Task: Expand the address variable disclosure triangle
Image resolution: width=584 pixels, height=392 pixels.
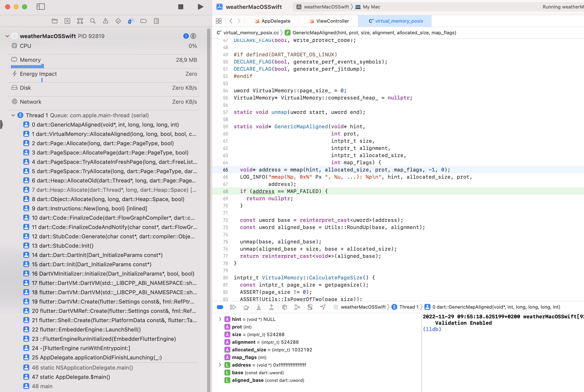Action: (x=220, y=365)
